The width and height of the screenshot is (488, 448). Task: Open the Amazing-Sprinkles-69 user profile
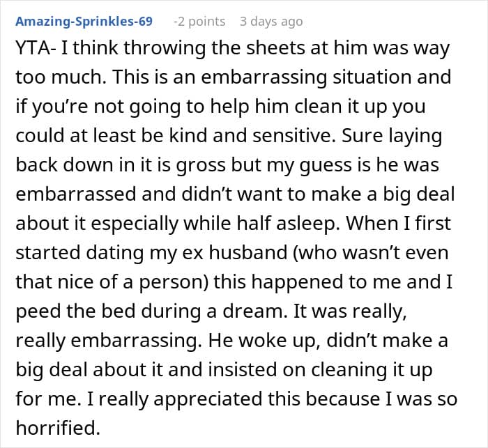pyautogui.click(x=84, y=22)
